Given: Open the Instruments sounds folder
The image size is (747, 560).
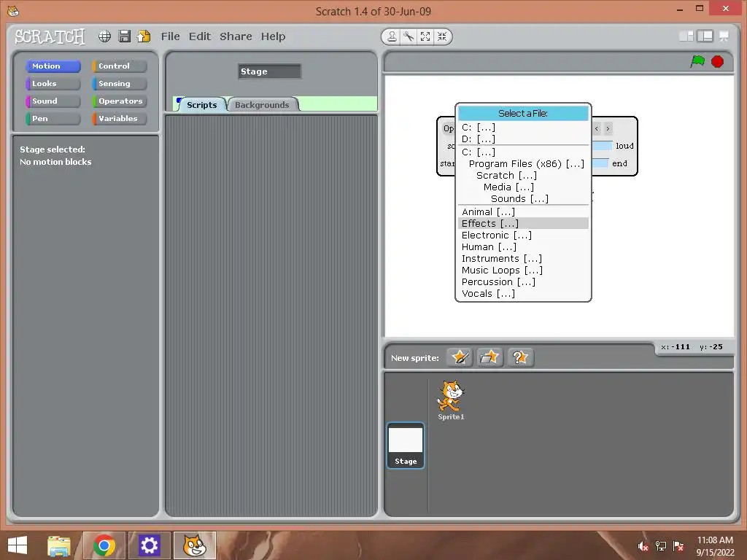Looking at the screenshot, I should tap(523, 259).
